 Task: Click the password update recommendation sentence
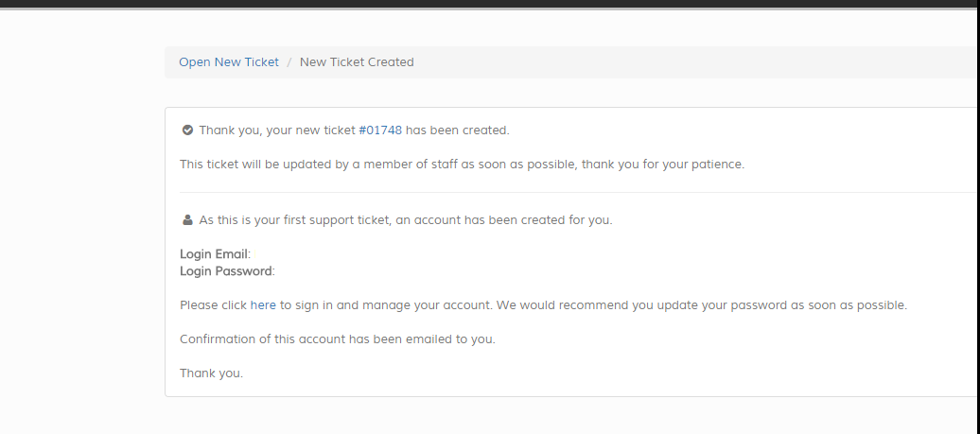pyautogui.click(x=701, y=305)
